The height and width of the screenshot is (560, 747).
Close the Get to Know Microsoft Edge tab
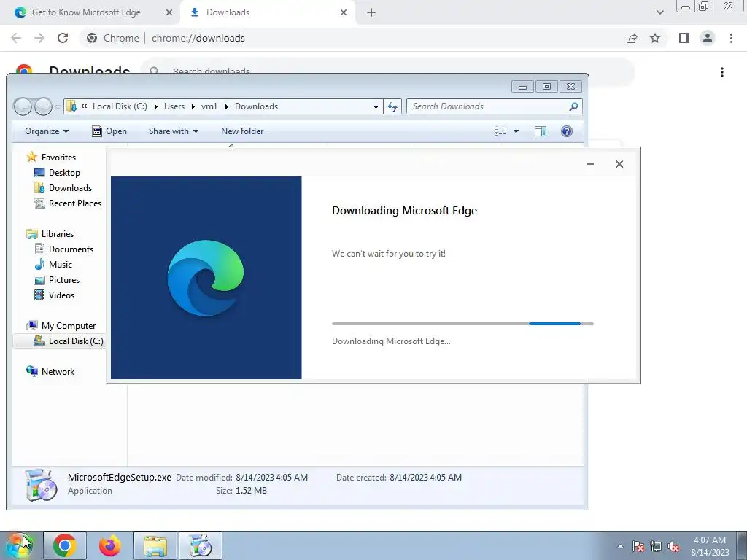pyautogui.click(x=169, y=12)
